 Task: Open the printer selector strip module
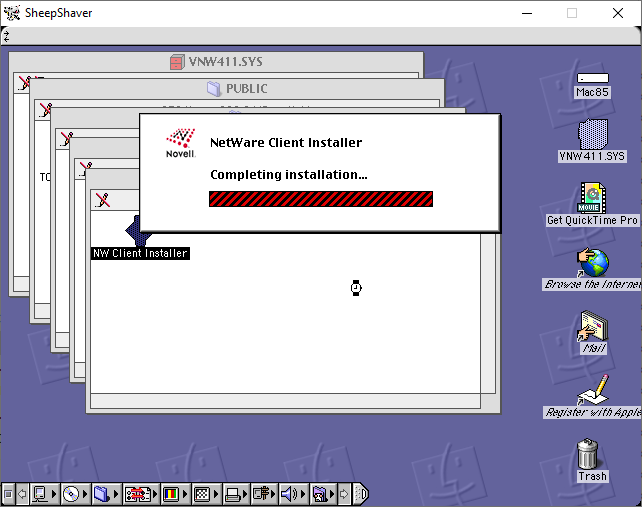[x=236, y=494]
